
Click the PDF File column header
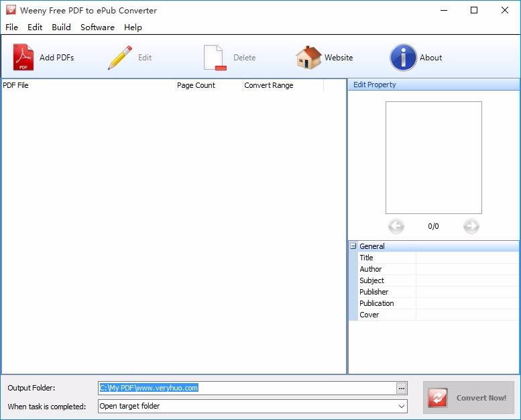click(89, 85)
